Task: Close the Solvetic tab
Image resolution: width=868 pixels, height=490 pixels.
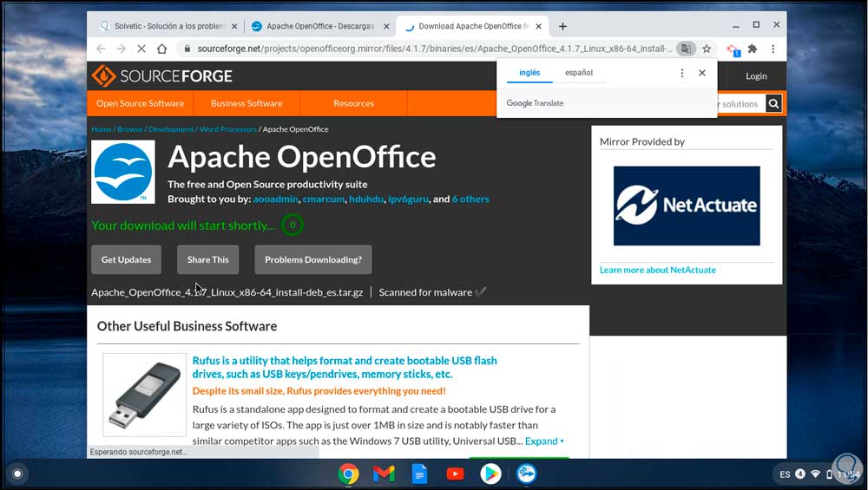Action: pyautogui.click(x=234, y=26)
